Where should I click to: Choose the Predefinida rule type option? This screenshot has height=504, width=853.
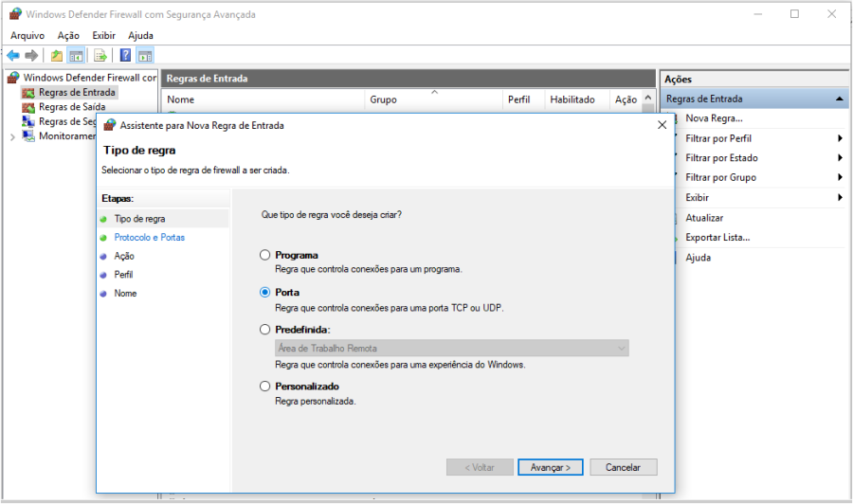tap(265, 330)
